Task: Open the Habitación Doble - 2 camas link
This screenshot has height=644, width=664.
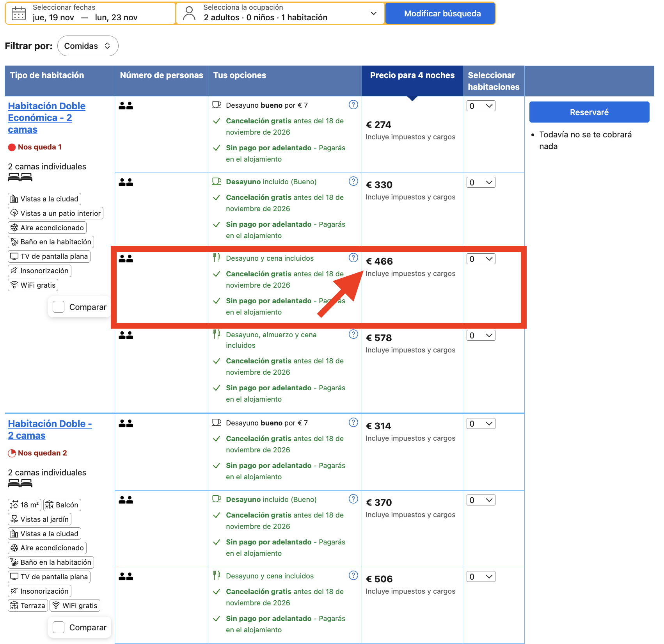Action: pyautogui.click(x=50, y=430)
